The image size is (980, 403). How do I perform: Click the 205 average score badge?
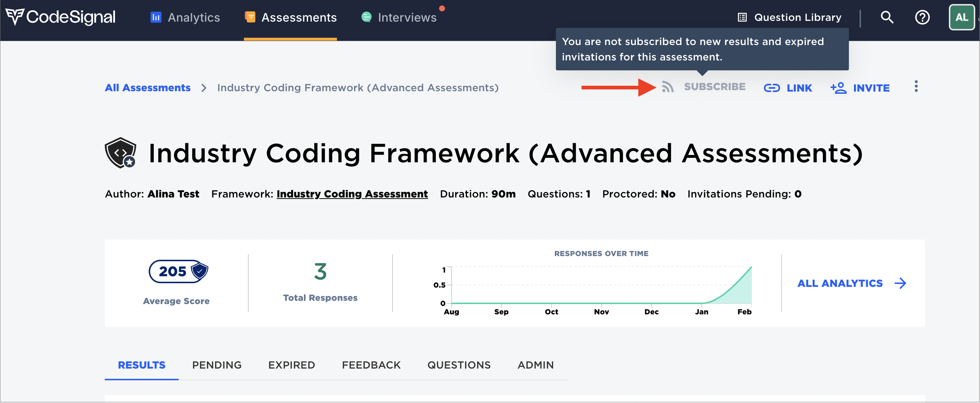(x=178, y=272)
